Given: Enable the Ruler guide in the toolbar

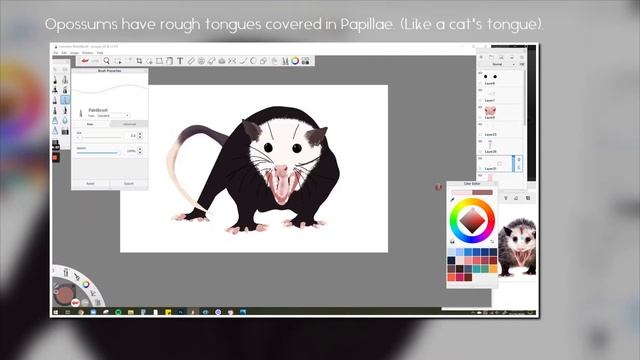Looking at the screenshot, I should click(191, 61).
